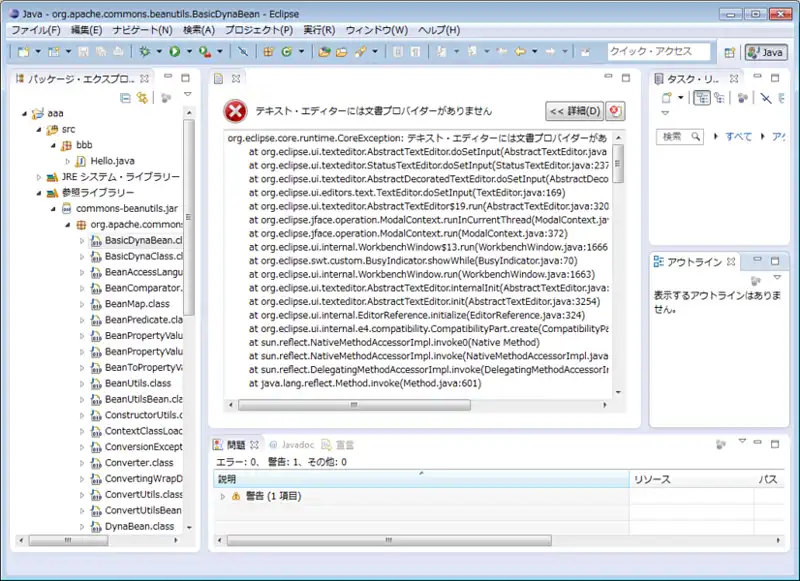Maximize the アウトライン view
Image resolution: width=800 pixels, height=581 pixels.
pos(775,261)
